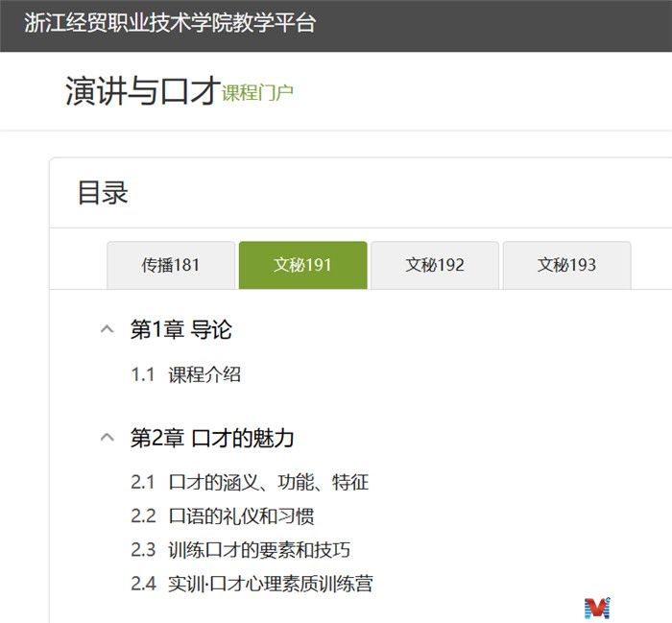The width and height of the screenshot is (672, 623).
Task: Collapse the 第2章 口才的魅力 chapter chevron
Action: click(107, 439)
